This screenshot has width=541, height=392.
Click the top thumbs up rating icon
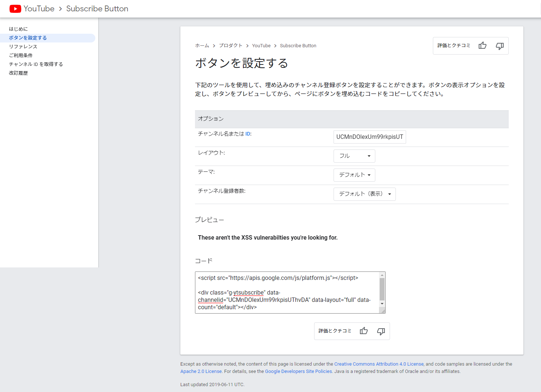[482, 45]
